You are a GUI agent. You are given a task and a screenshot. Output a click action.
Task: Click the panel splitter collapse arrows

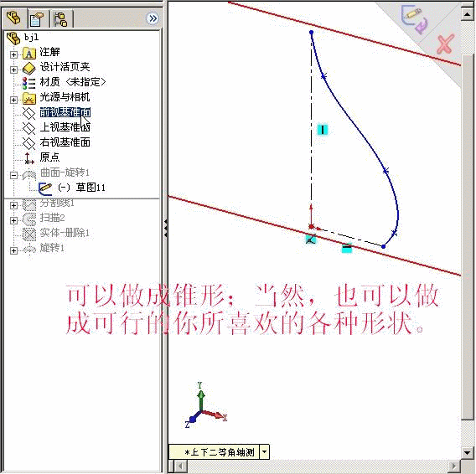pos(165,228)
